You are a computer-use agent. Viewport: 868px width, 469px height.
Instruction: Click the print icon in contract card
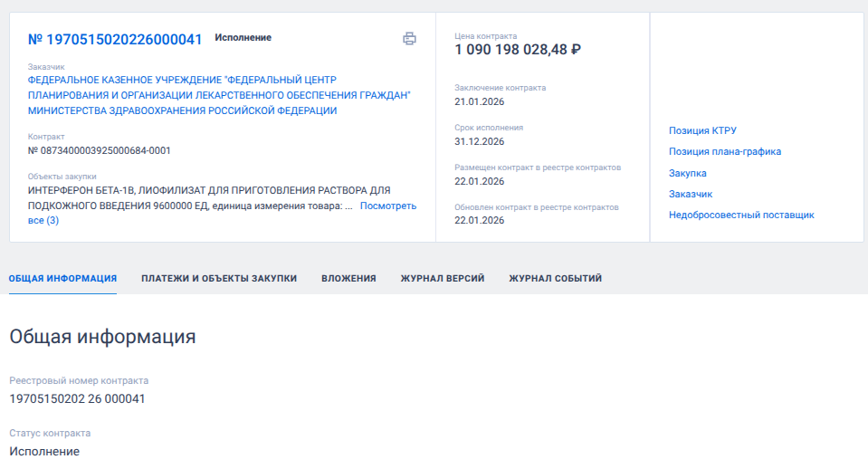coord(409,39)
